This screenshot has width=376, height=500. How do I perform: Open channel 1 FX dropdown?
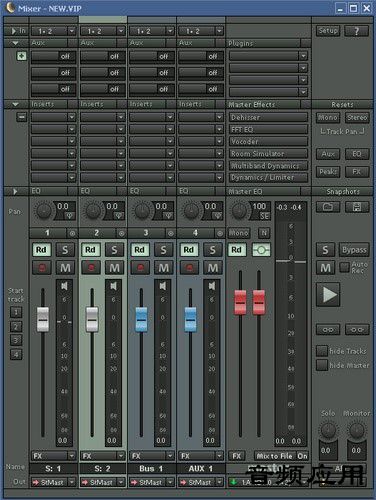[x=53, y=455]
